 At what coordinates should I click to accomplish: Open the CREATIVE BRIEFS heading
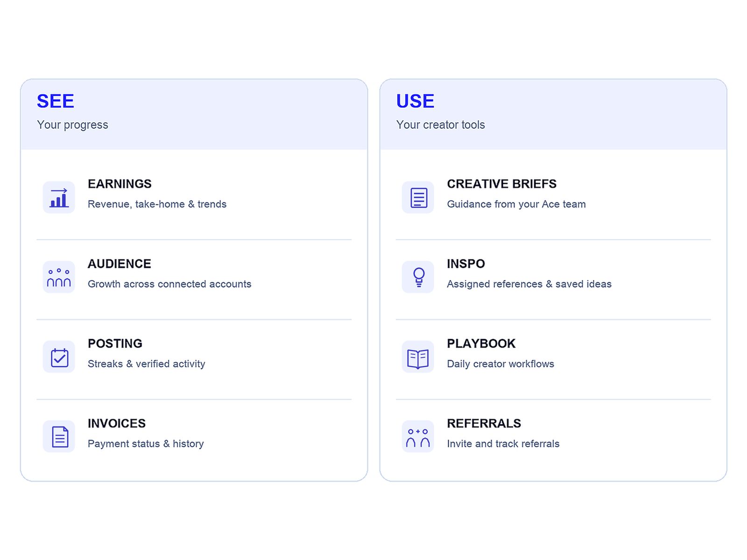click(x=502, y=184)
